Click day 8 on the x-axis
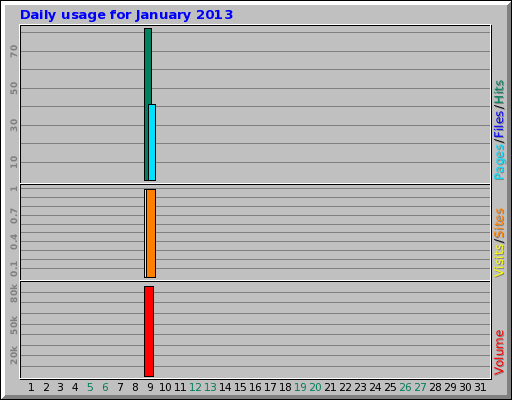 [135, 387]
